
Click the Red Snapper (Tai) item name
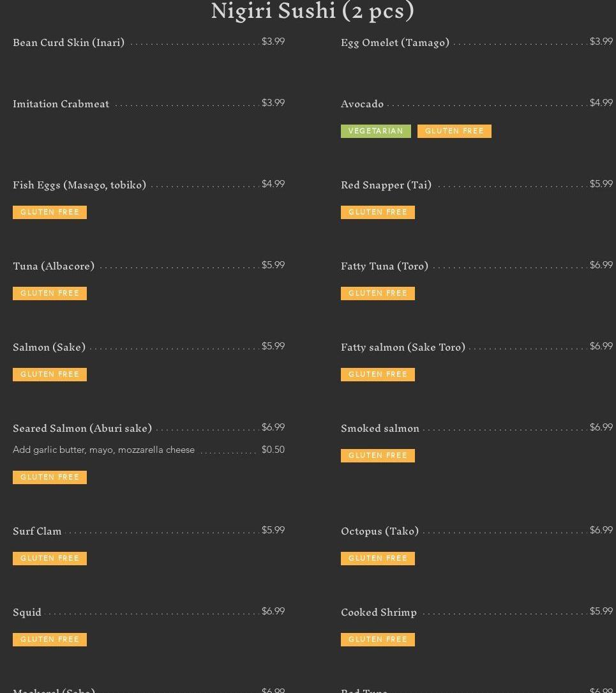(x=386, y=185)
